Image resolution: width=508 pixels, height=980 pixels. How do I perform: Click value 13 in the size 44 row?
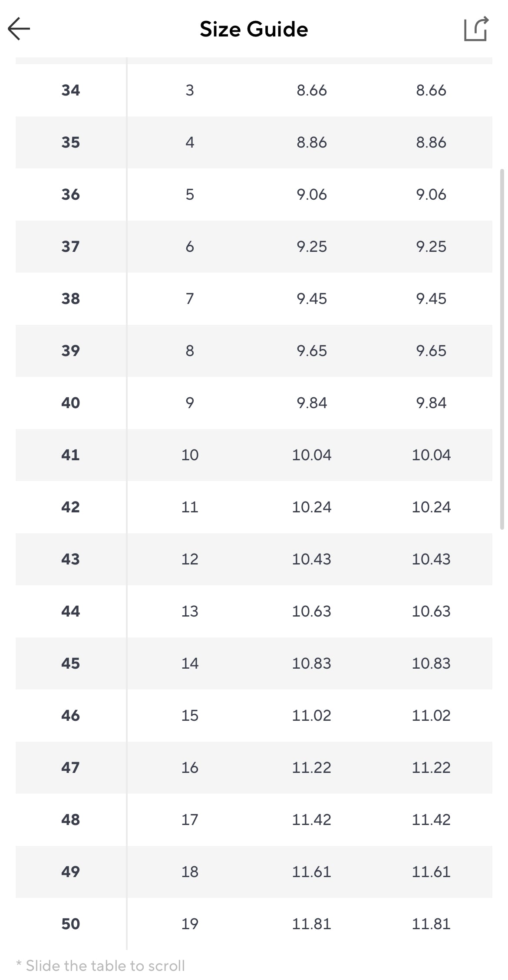click(190, 611)
